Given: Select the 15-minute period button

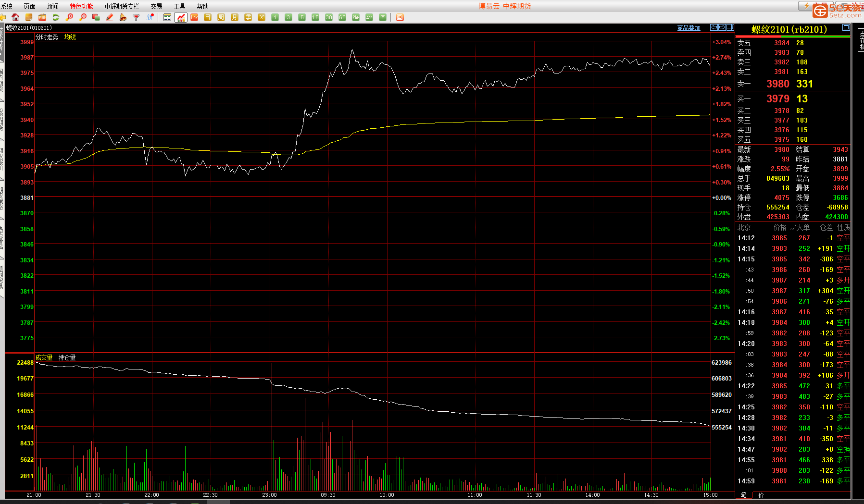Looking at the screenshot, I should coord(315,17).
